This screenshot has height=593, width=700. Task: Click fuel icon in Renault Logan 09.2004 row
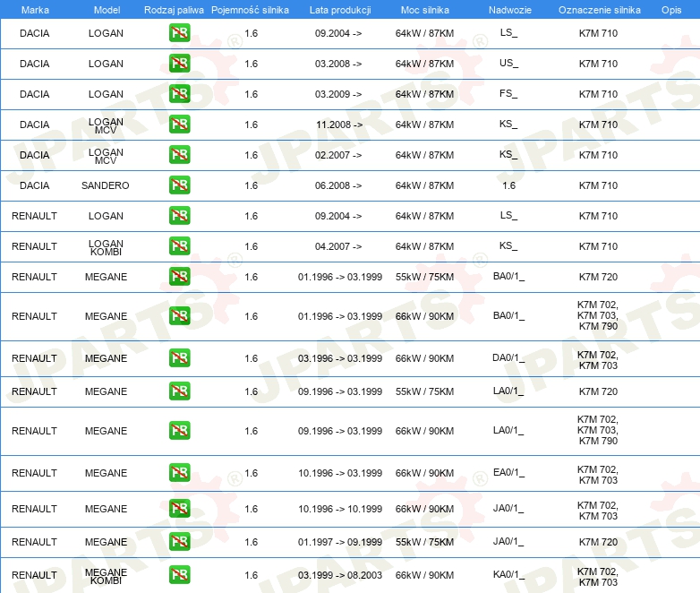179,215
